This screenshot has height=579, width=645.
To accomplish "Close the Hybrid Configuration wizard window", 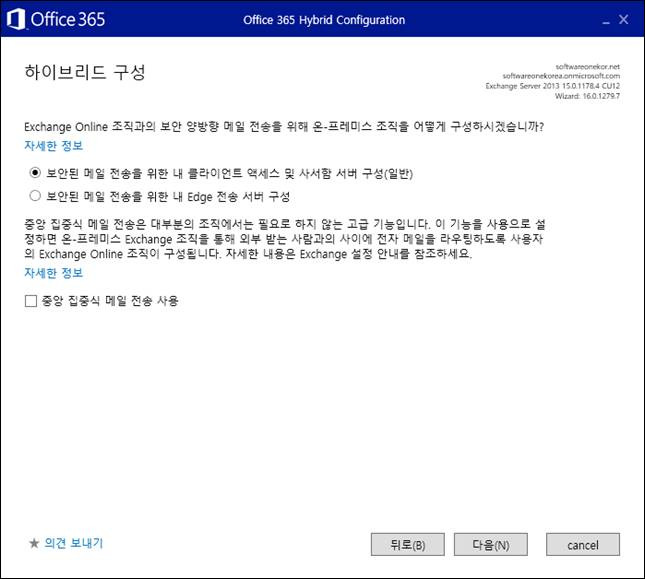I will click(624, 19).
